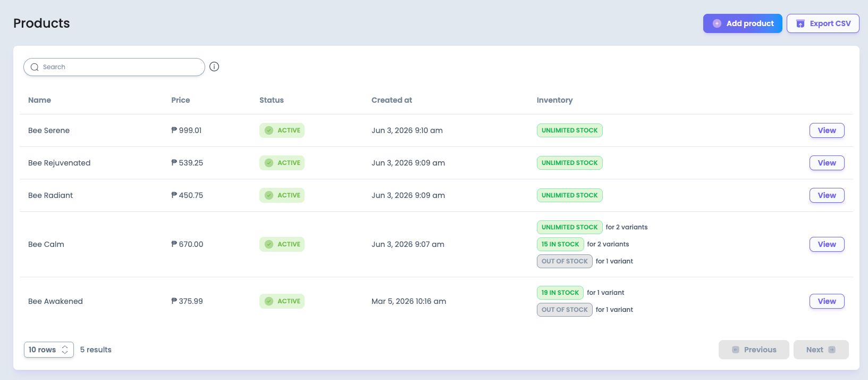Open the 10 rows page-size dropdown
This screenshot has height=380, width=868.
(49, 350)
